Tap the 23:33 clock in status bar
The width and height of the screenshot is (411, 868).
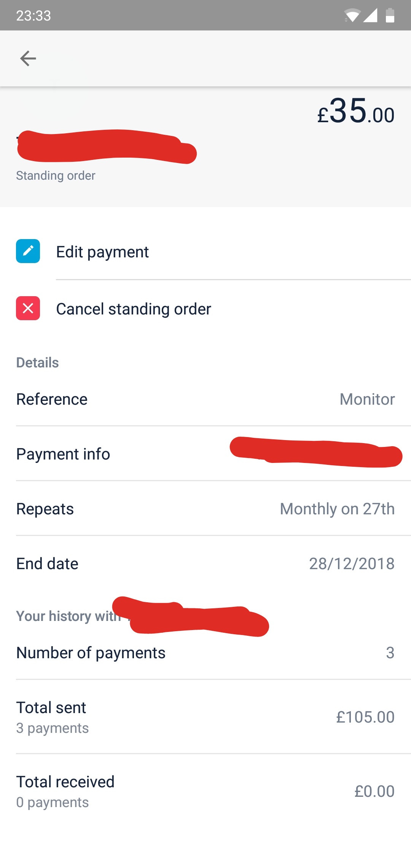33,16
